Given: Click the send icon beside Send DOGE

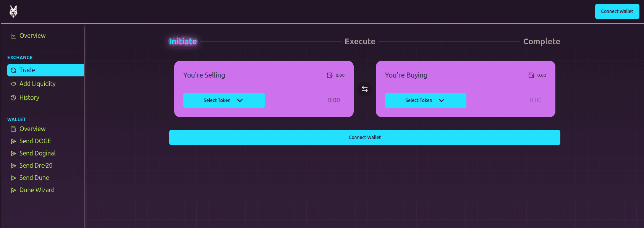Looking at the screenshot, I should point(13,141).
